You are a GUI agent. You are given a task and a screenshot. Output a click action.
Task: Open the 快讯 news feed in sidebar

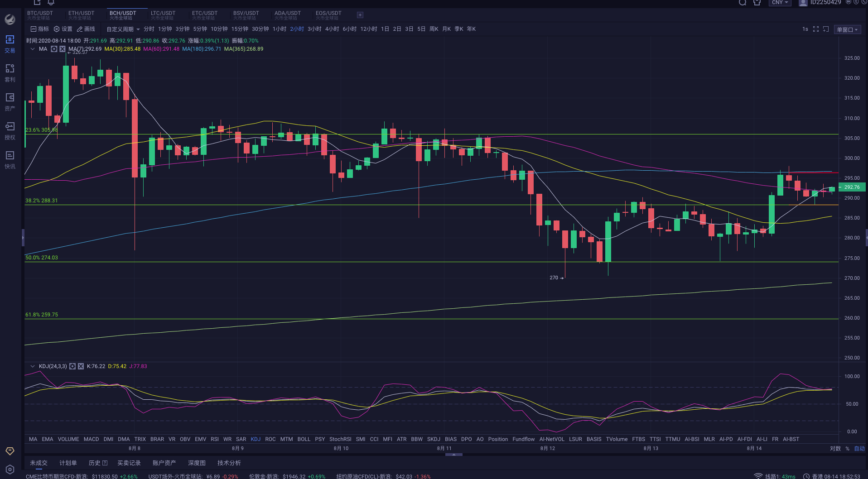(10, 159)
